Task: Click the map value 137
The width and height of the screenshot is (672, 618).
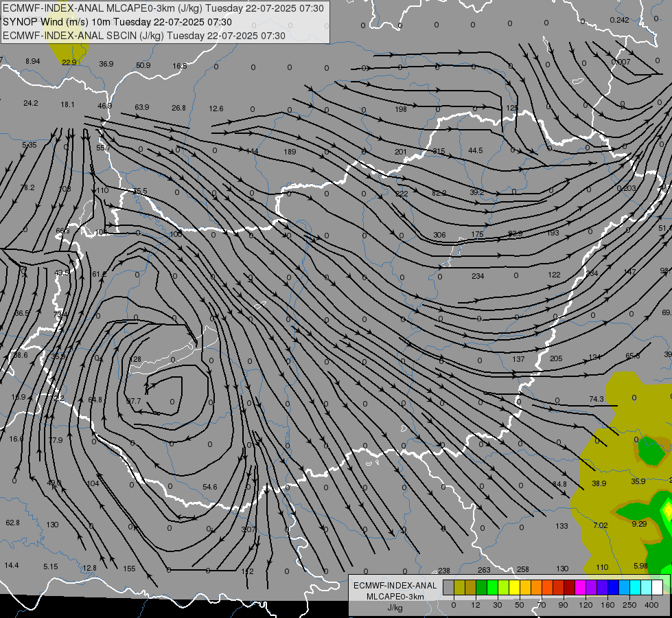Action: pyautogui.click(x=518, y=359)
